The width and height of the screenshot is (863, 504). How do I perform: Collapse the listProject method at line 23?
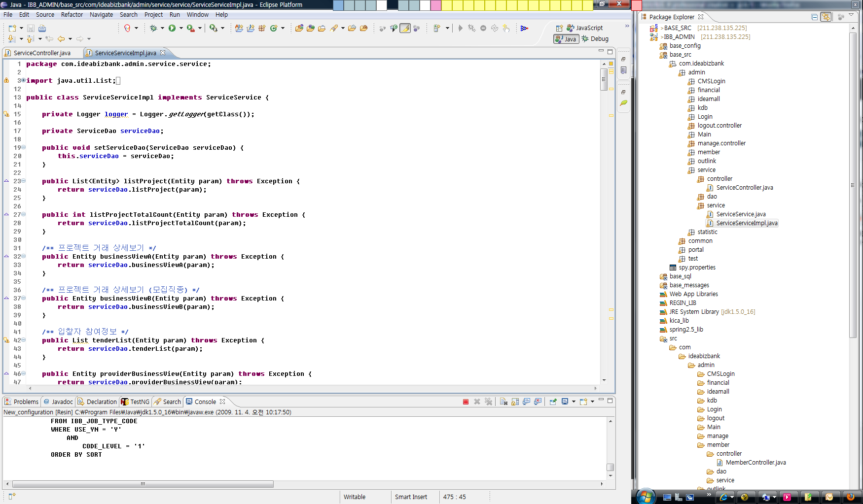23,181
